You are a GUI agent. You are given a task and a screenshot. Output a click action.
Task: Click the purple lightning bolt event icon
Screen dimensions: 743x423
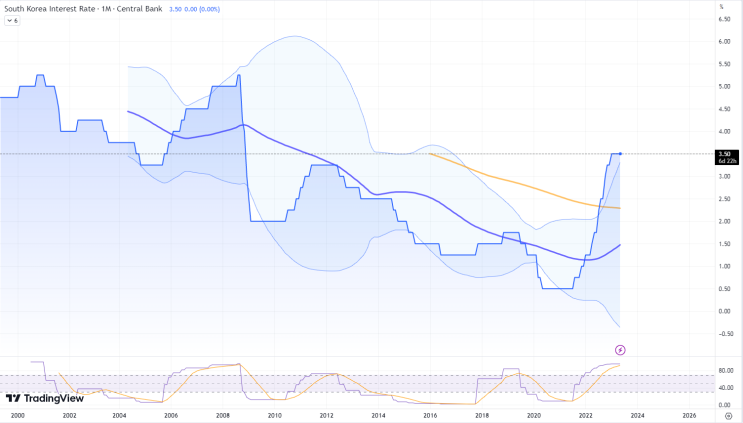[620, 350]
